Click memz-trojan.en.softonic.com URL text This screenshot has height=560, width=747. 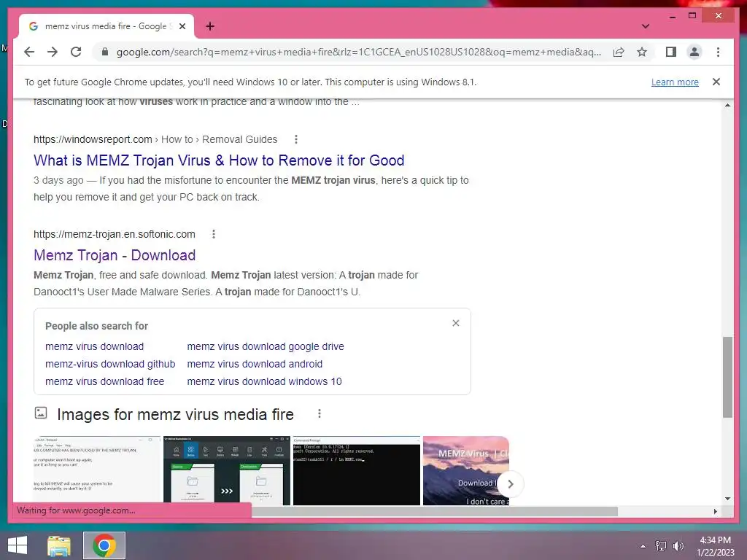click(115, 234)
